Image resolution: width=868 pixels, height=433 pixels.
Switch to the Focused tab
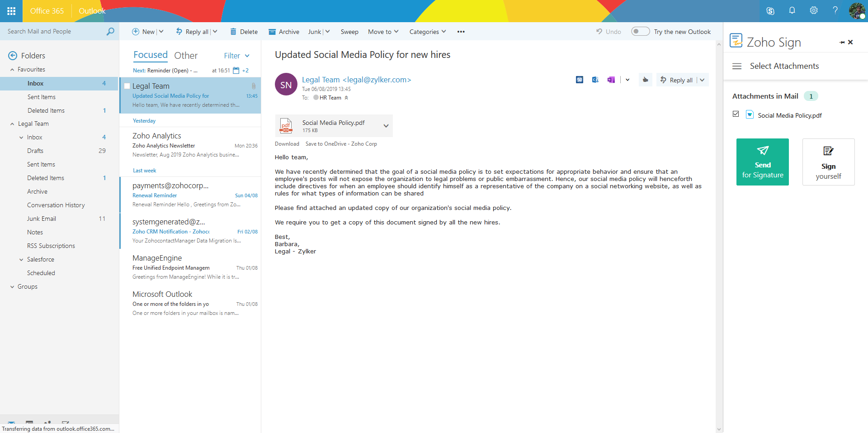[151, 55]
